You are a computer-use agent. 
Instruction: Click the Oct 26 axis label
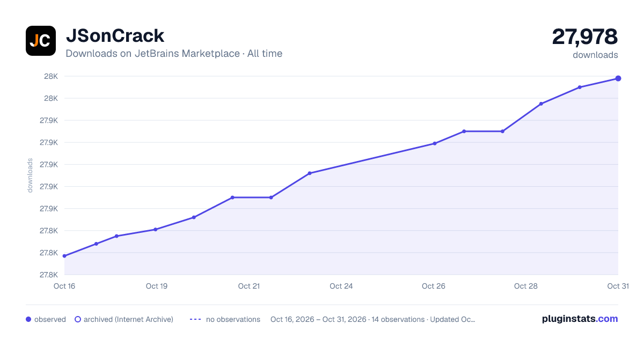click(x=434, y=286)
